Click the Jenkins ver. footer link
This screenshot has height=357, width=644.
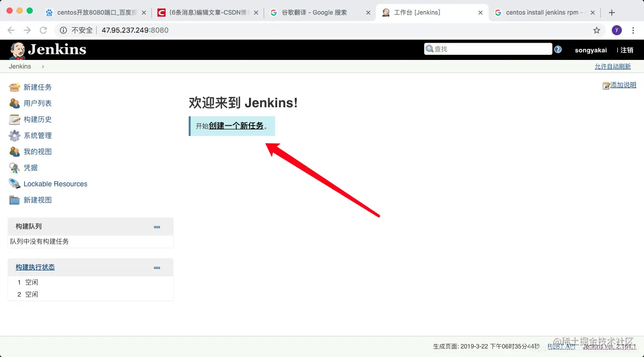pyautogui.click(x=609, y=346)
